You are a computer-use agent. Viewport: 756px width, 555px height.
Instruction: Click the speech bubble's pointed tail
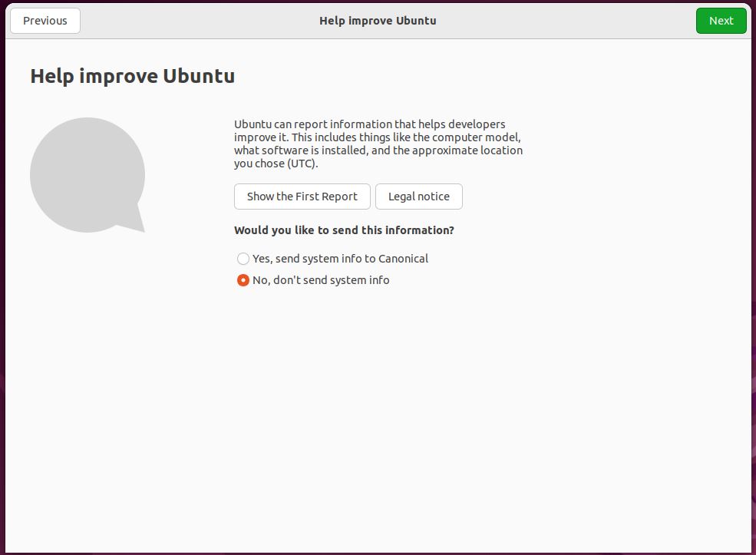coord(137,222)
